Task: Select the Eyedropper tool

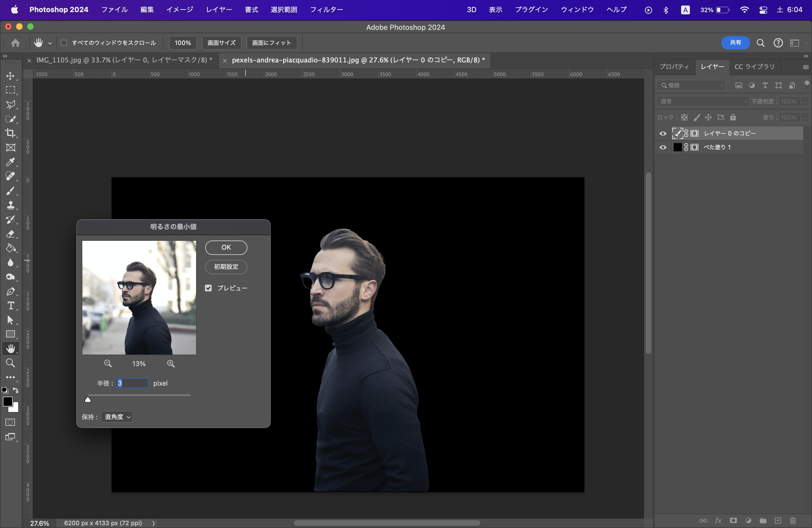Action: coord(10,162)
